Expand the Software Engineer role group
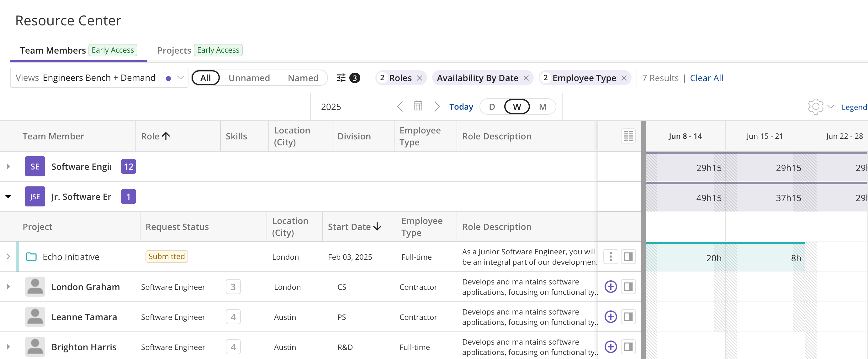The width and height of the screenshot is (868, 359). 8,166
